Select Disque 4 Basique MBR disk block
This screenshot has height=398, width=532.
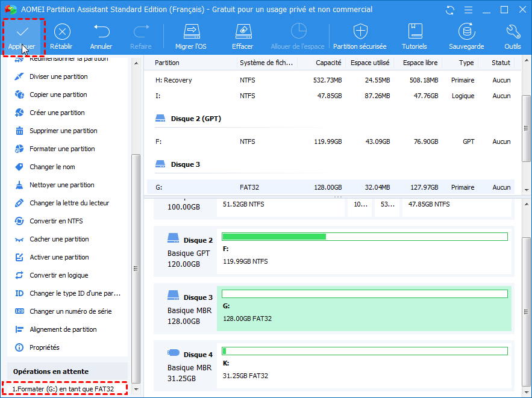tap(186, 367)
